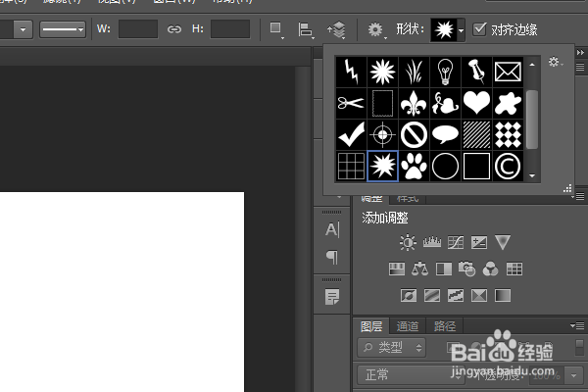Viewport: 588px width, 392px height.
Task: Switch to the 路径 paths tab
Action: (x=444, y=326)
